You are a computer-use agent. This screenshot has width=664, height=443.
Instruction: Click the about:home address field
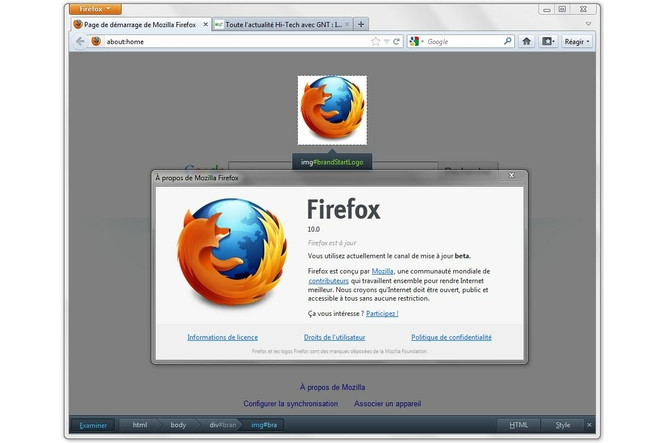237,42
